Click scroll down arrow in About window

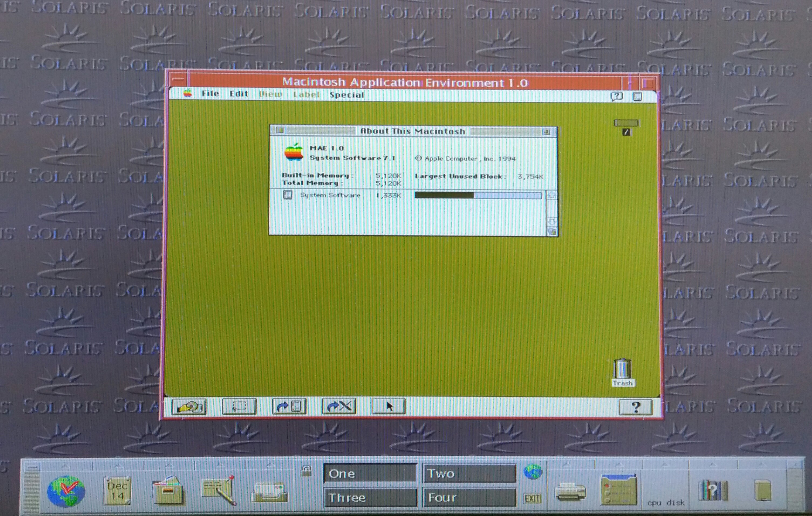pos(552,222)
